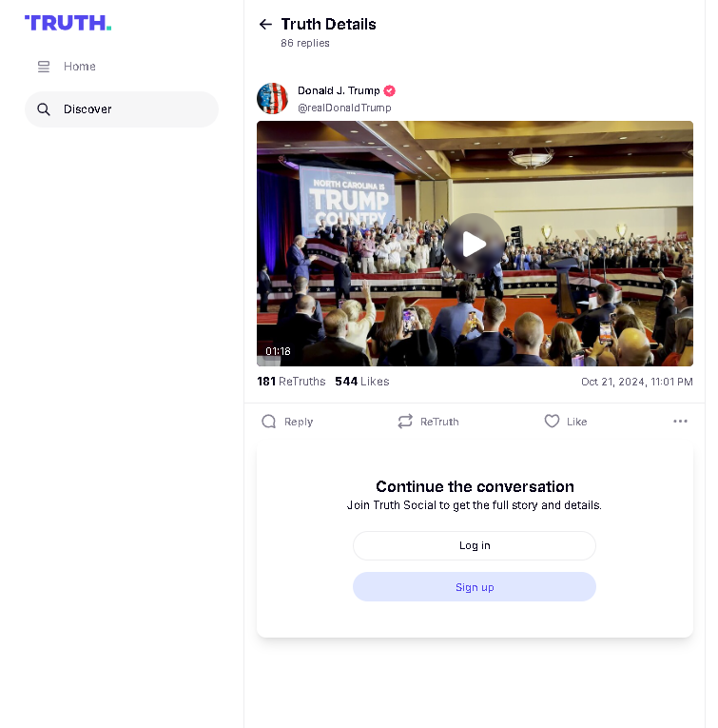
Task: Click the Oct 21, 2024 timestamp
Action: [x=637, y=382]
